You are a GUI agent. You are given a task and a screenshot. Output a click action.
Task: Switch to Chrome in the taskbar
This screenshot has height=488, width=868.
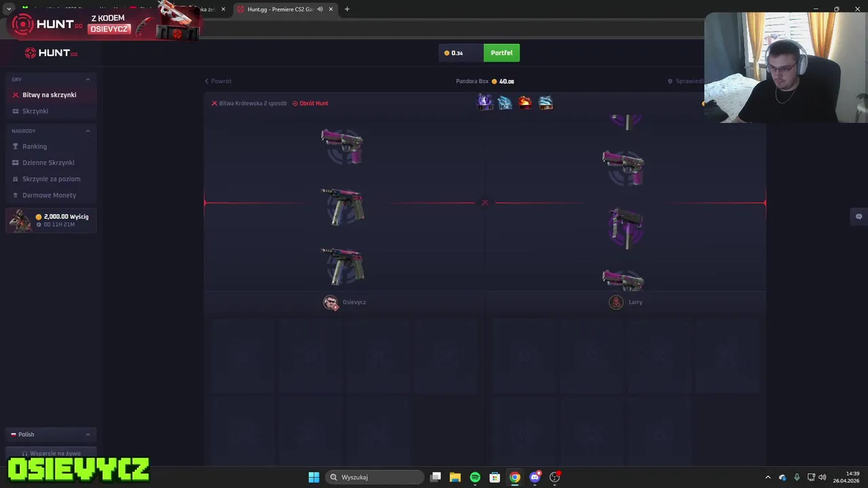click(x=515, y=477)
